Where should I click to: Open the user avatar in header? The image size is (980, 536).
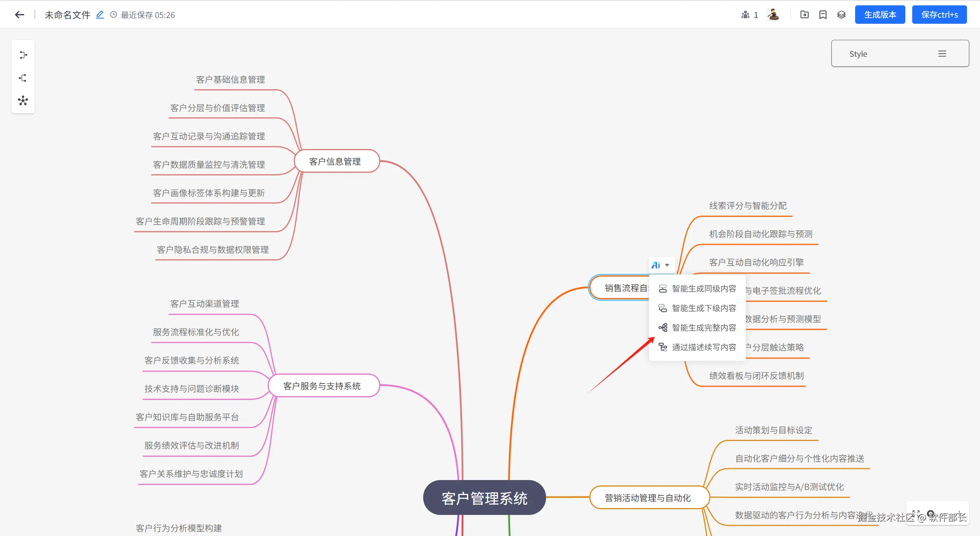(773, 15)
